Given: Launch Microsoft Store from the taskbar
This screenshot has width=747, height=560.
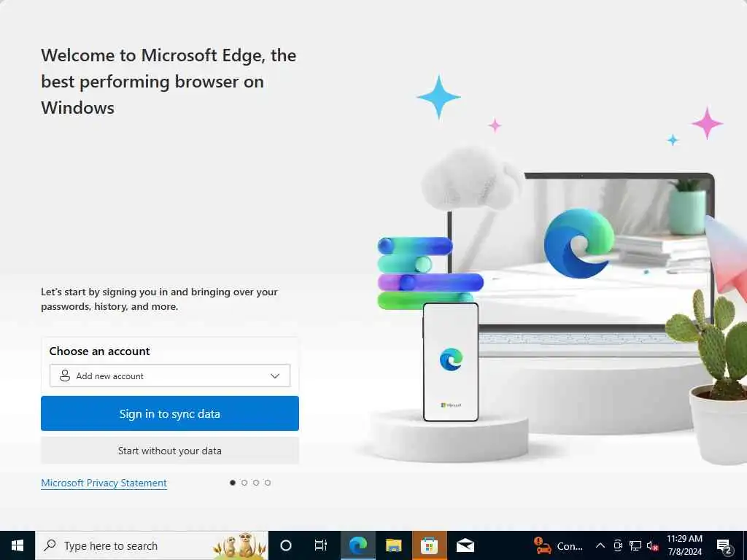Looking at the screenshot, I should [429, 545].
